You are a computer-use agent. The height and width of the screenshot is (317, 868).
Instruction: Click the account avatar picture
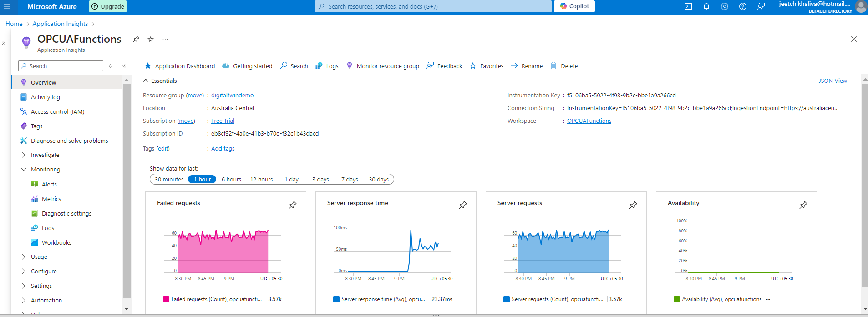coord(861,6)
